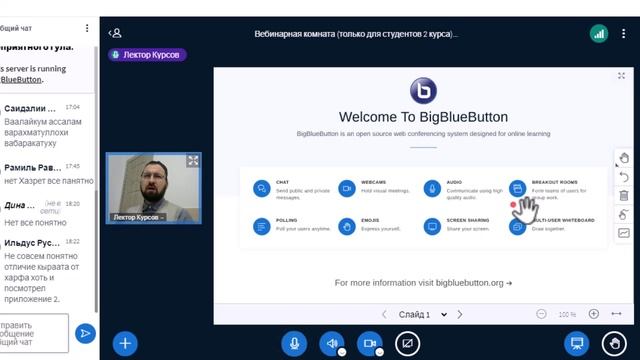Raise your hand

(614, 343)
